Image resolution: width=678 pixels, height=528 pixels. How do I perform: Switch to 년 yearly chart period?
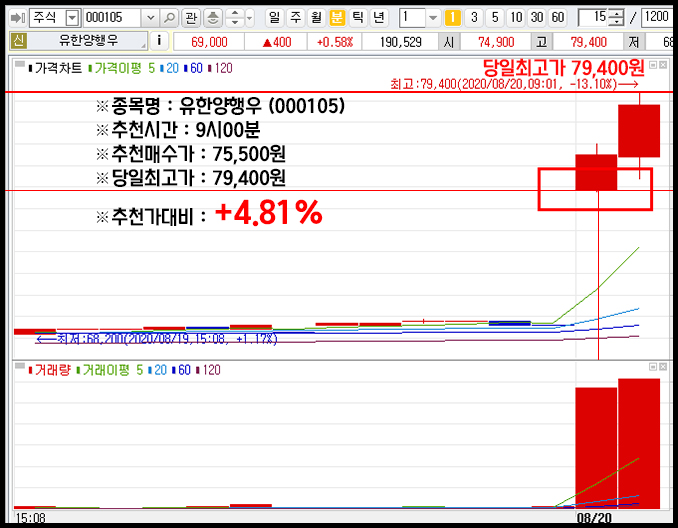(379, 18)
